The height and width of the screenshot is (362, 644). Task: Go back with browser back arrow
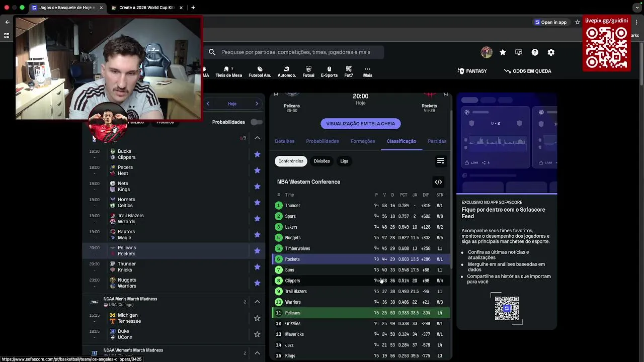(7, 22)
